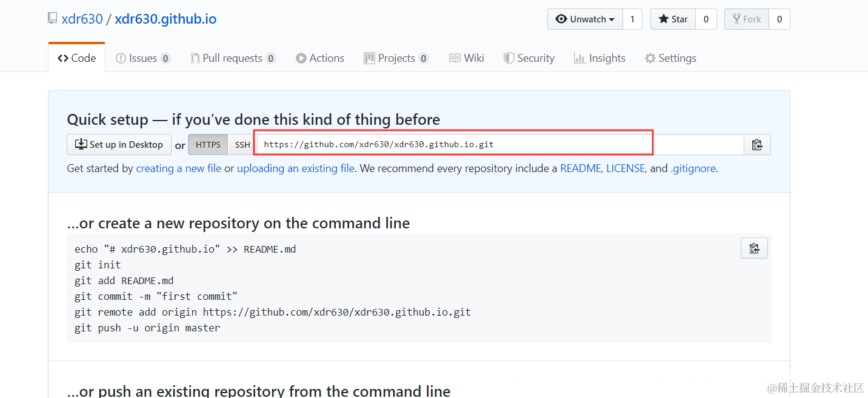Click the Issues tab icon
This screenshot has height=398, width=868.
(121, 58)
